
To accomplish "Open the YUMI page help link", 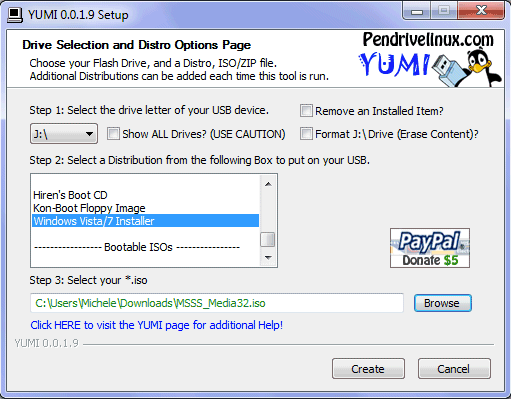I will (157, 325).
